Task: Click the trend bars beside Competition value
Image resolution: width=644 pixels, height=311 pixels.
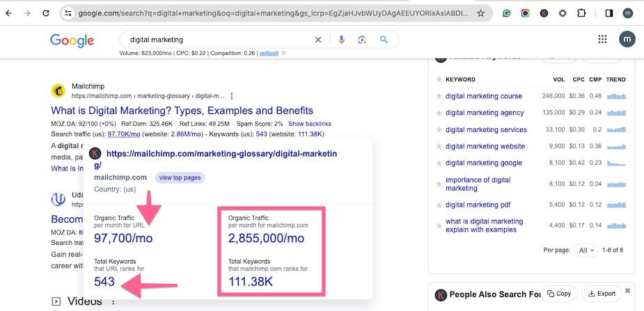Action: tap(269, 53)
